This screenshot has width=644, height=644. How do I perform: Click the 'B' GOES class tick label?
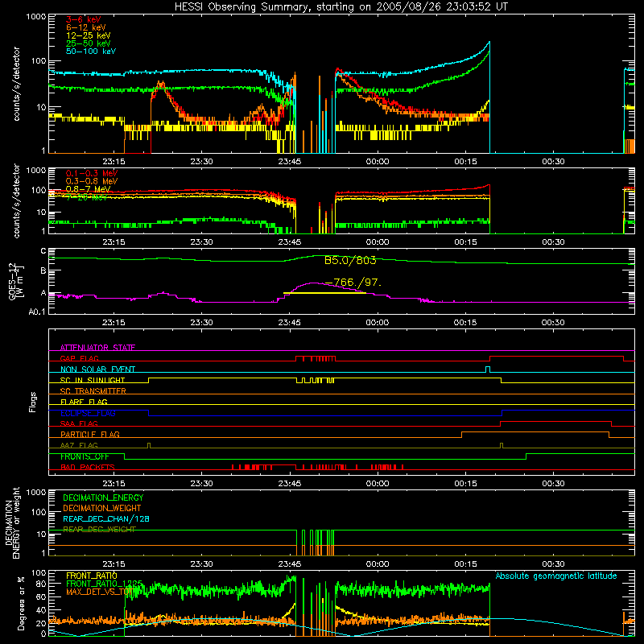pyautogui.click(x=43, y=270)
